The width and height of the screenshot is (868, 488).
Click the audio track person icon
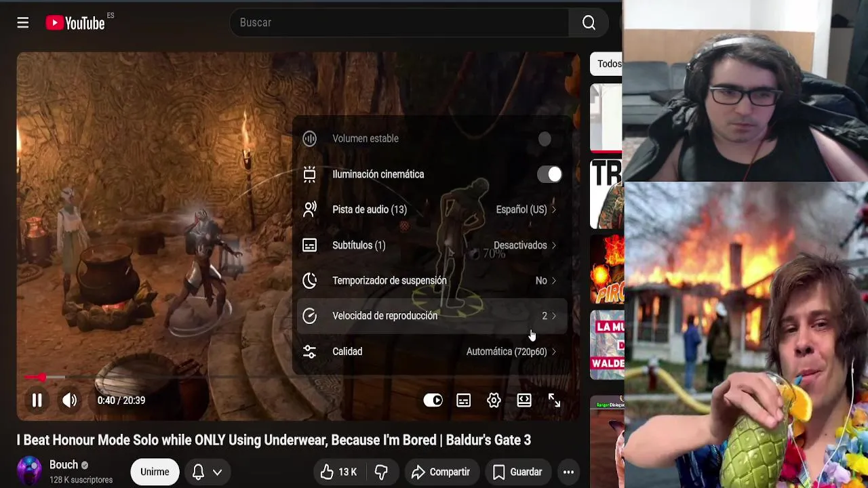pyautogui.click(x=310, y=210)
